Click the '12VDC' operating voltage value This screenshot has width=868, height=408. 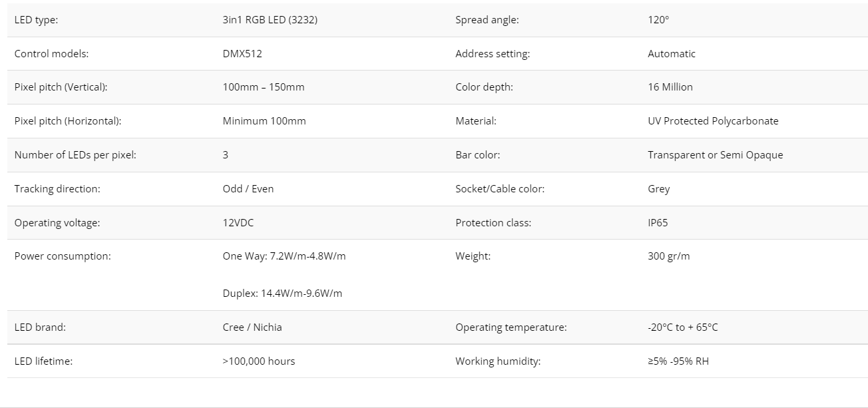[x=238, y=223]
